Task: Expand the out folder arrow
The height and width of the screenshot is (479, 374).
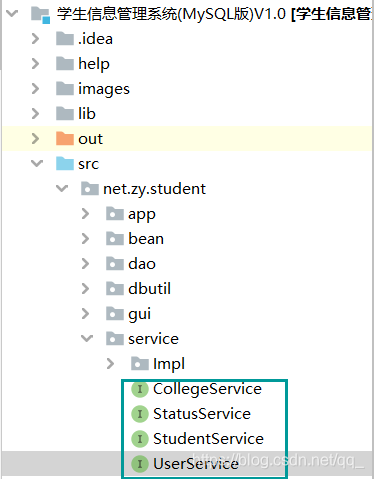Action: point(35,139)
